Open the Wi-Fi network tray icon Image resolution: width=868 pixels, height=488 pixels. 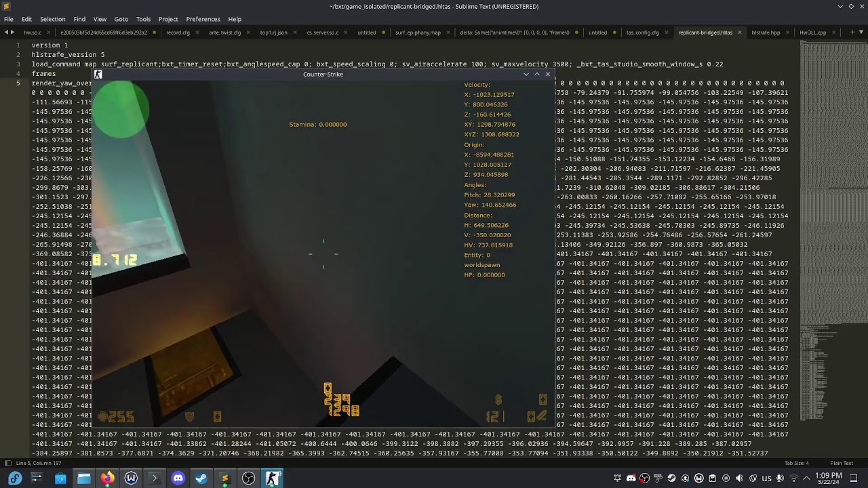click(793, 478)
